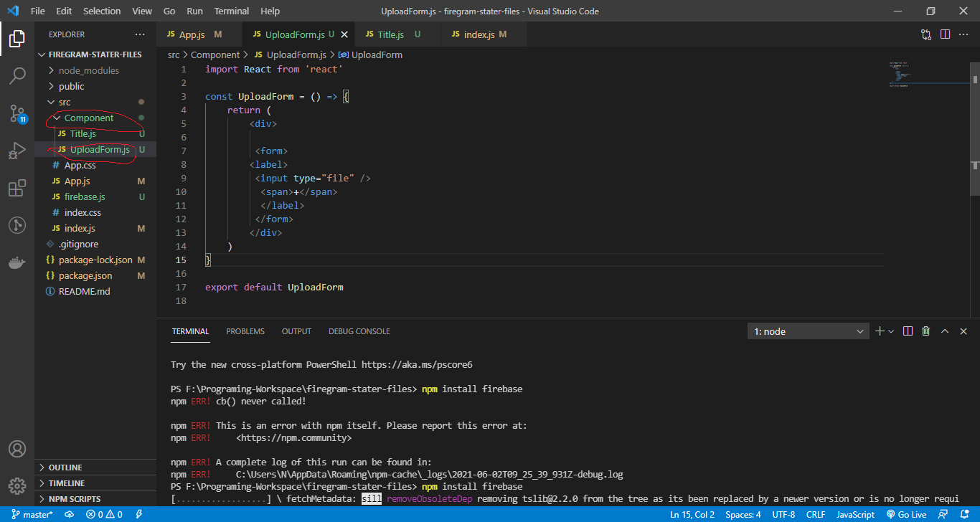Open Source Control view with 11 changes
This screenshot has width=980, height=522.
(17, 113)
